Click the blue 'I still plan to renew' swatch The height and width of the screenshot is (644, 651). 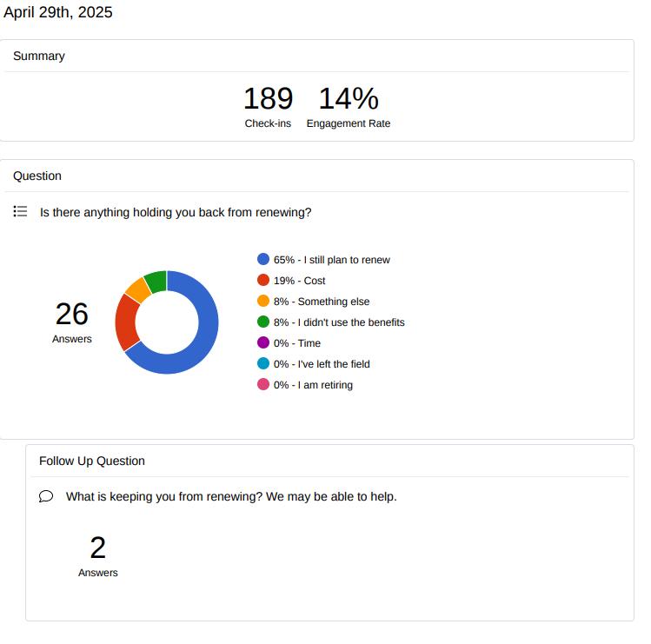click(x=263, y=259)
